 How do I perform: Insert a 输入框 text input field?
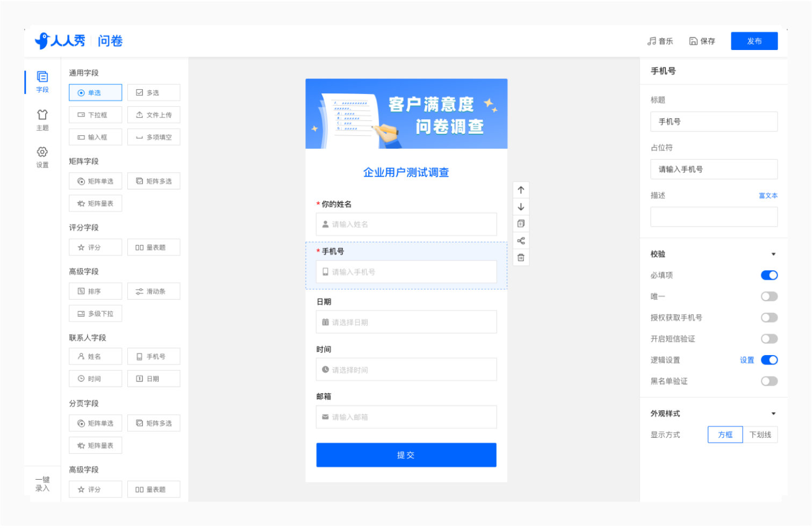click(x=95, y=137)
